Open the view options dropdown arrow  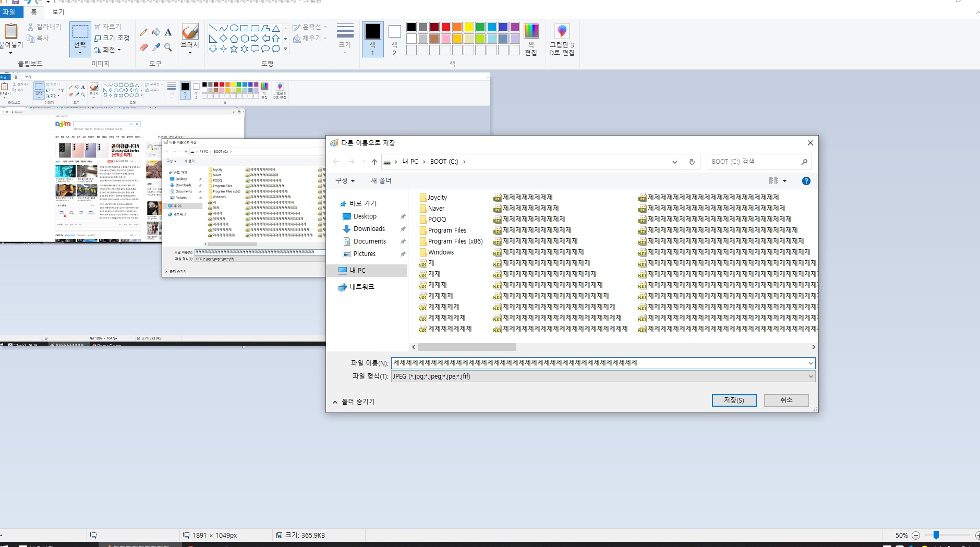784,181
